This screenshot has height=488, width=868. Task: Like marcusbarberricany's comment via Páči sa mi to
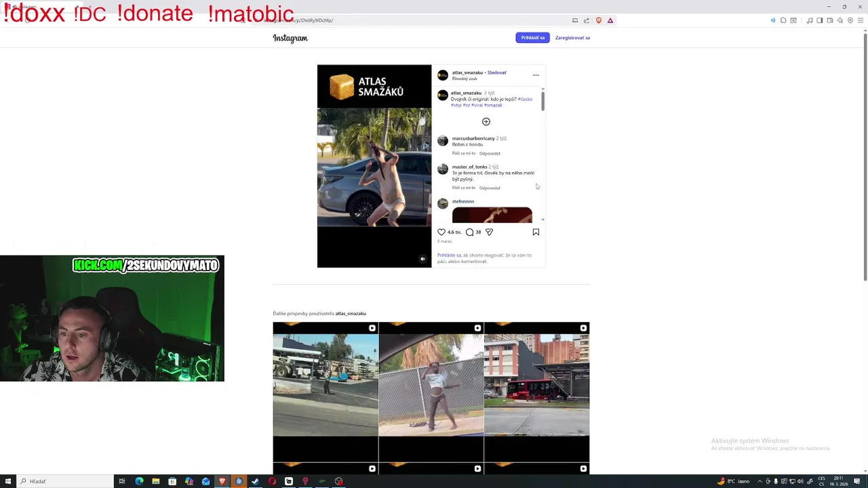pyautogui.click(x=464, y=153)
